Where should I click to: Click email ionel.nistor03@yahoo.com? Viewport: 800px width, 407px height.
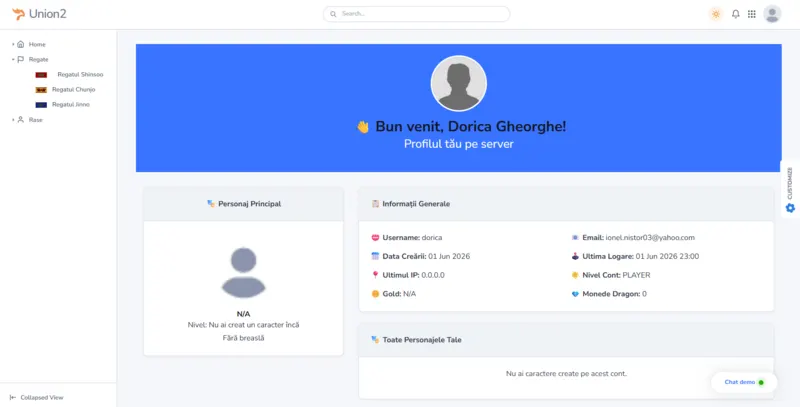click(x=650, y=238)
